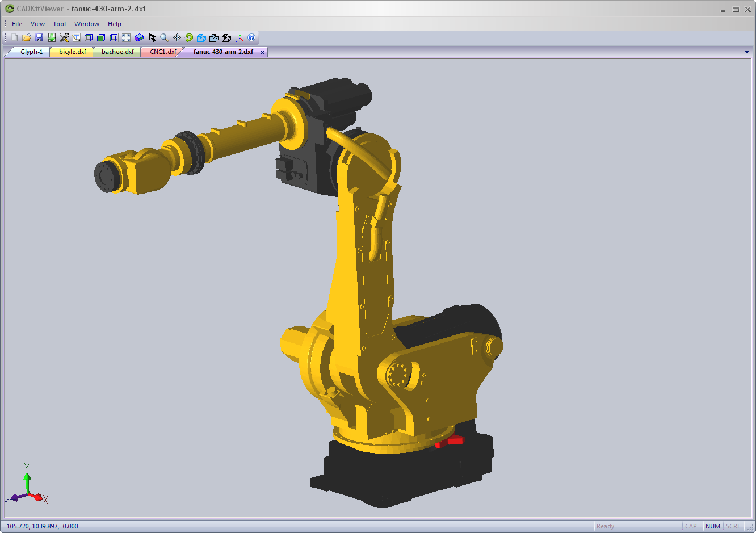Image resolution: width=756 pixels, height=533 pixels.
Task: Select the 3D shaded solid view icon
Action: point(138,37)
